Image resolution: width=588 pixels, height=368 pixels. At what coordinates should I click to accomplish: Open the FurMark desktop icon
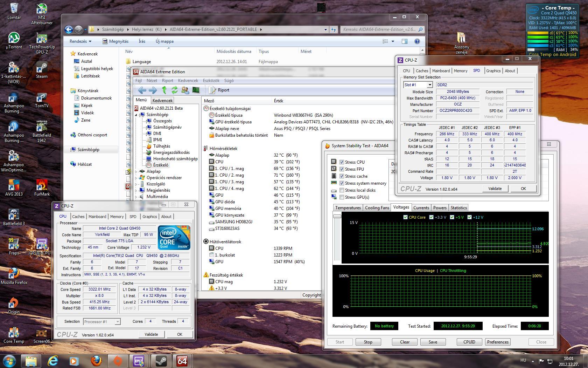click(x=42, y=188)
